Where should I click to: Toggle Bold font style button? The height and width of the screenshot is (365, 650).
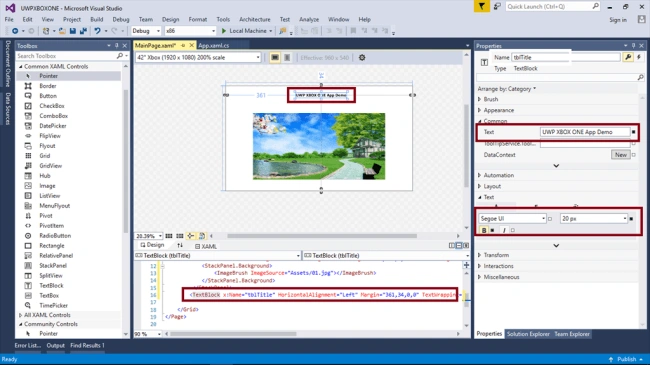point(484,230)
